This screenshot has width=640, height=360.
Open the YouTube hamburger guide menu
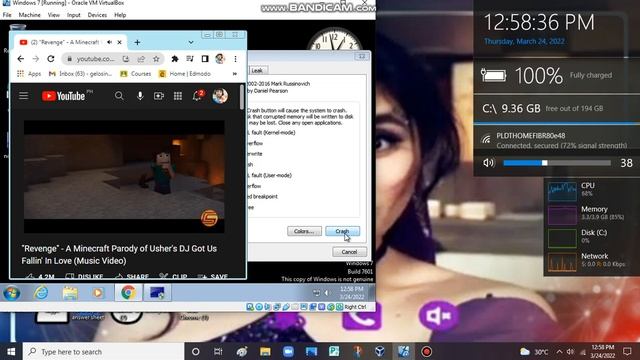(24, 96)
